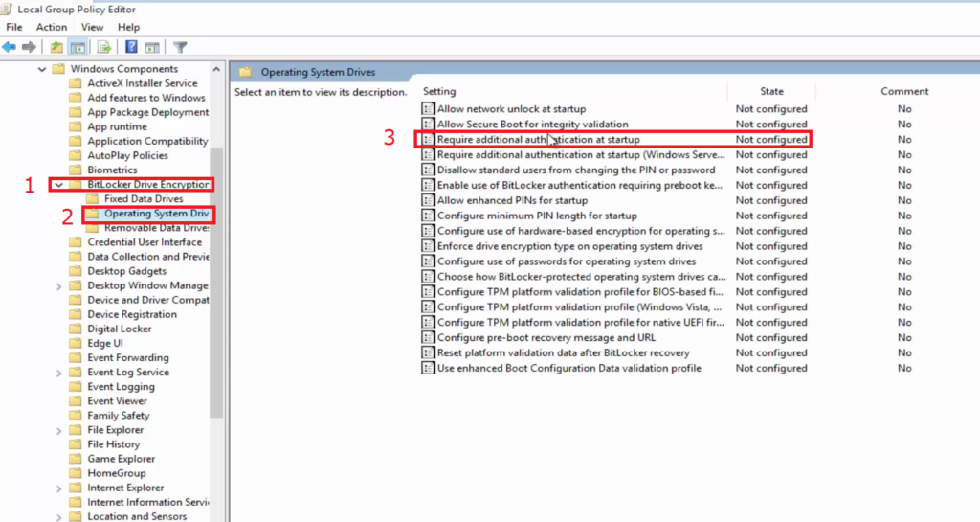Expand the Event Log Service node
The width and height of the screenshot is (980, 522).
click(x=58, y=373)
